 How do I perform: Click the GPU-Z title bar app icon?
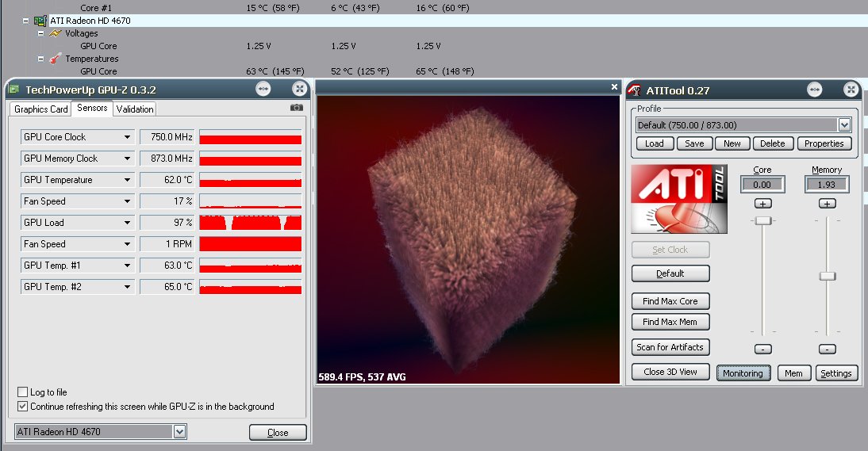pos(14,89)
